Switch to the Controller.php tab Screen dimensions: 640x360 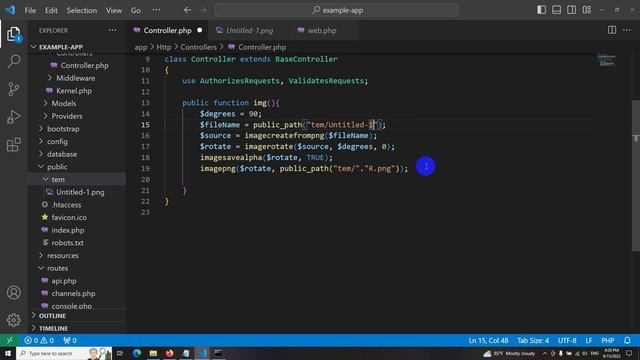tap(168, 31)
